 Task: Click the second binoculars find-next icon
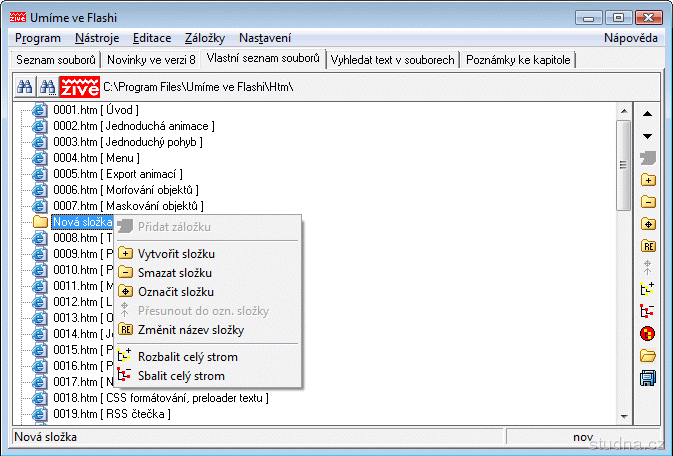tap(48, 87)
